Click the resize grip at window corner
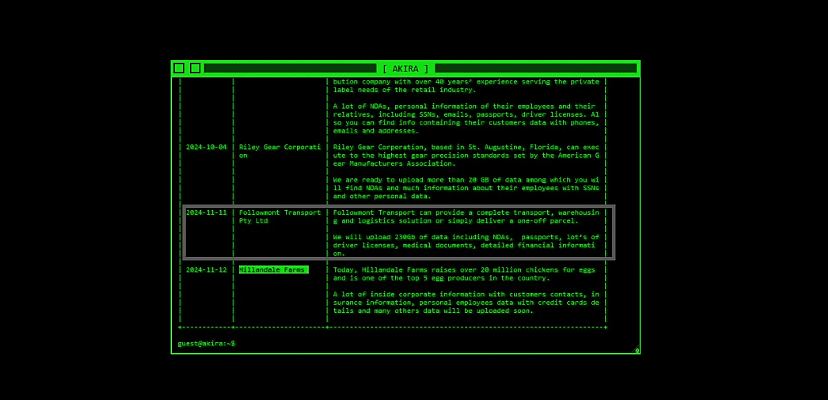 click(636, 350)
